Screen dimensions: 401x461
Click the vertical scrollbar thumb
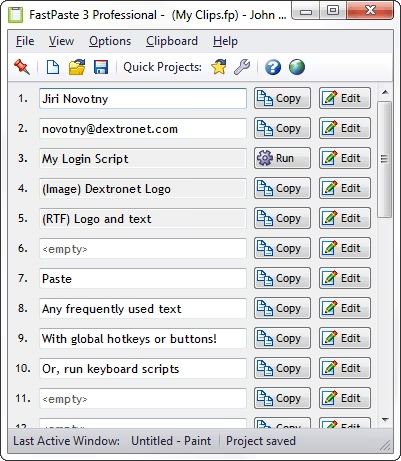[x=385, y=159]
